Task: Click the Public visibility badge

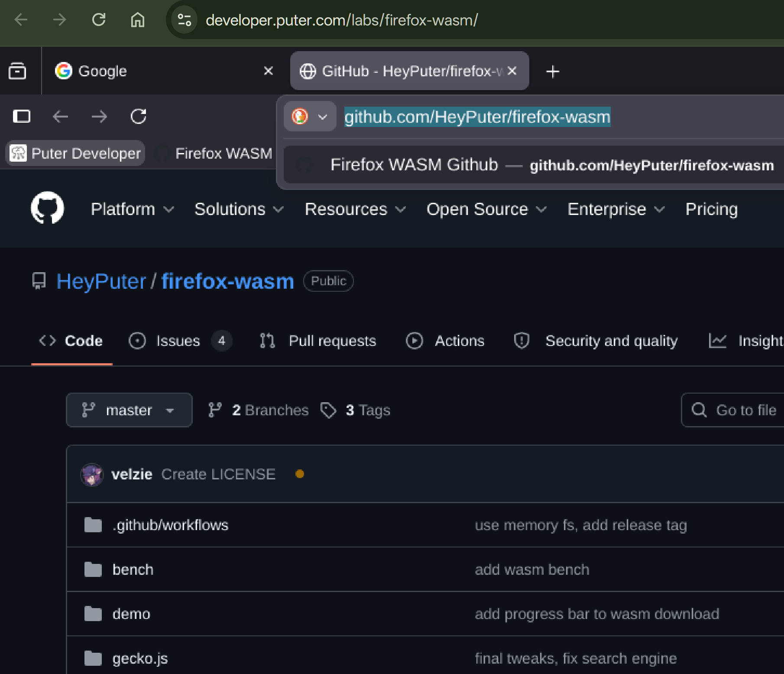Action: pos(328,281)
